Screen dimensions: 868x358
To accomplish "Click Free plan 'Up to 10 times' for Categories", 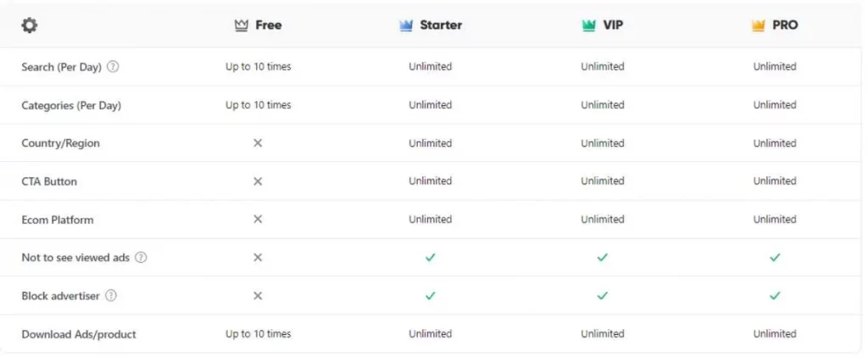I will pyautogui.click(x=258, y=104).
